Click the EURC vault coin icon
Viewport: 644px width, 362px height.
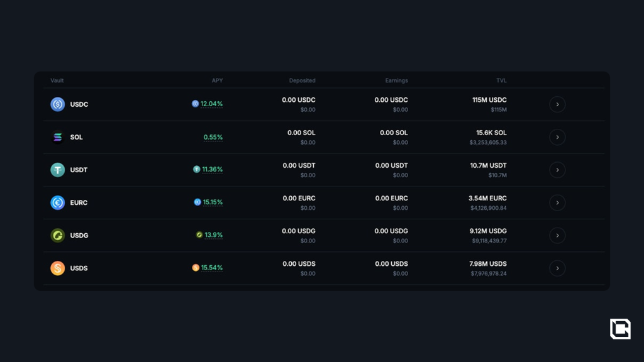58,202
